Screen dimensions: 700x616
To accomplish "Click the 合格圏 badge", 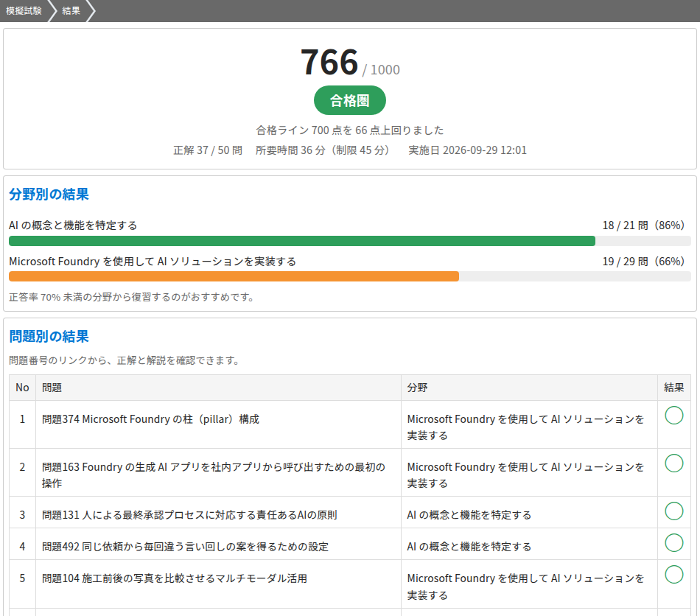I will pos(349,100).
